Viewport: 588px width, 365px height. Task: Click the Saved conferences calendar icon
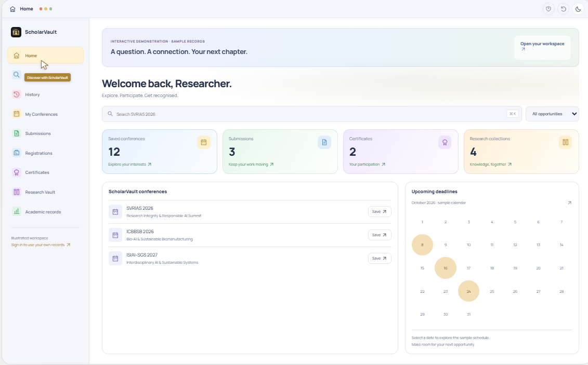coord(204,142)
